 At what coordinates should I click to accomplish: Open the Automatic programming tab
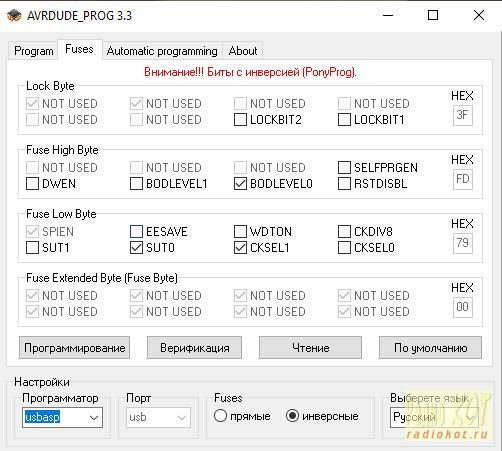point(162,51)
